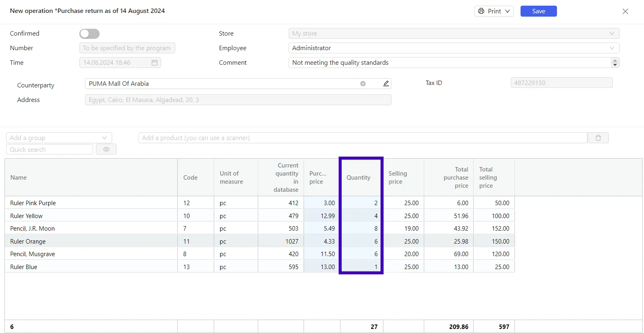Edit quantity 1 for Ruler Blue
644x333 pixels.
(361, 267)
